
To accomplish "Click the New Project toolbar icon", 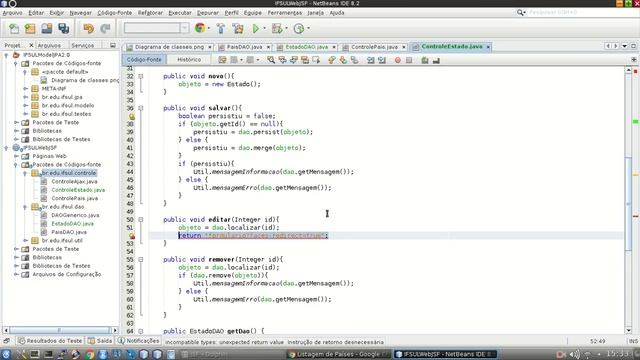I will tap(30, 29).
